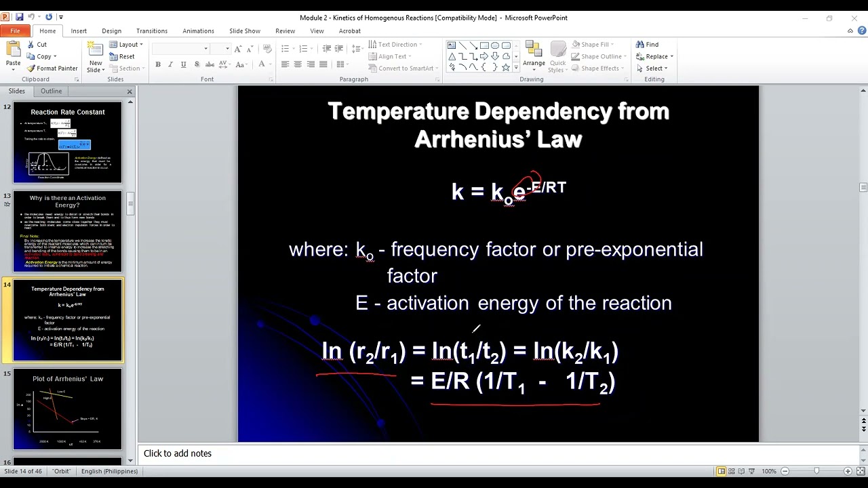Click the Cut command
Viewport: 868px width, 488px height.
37,44
